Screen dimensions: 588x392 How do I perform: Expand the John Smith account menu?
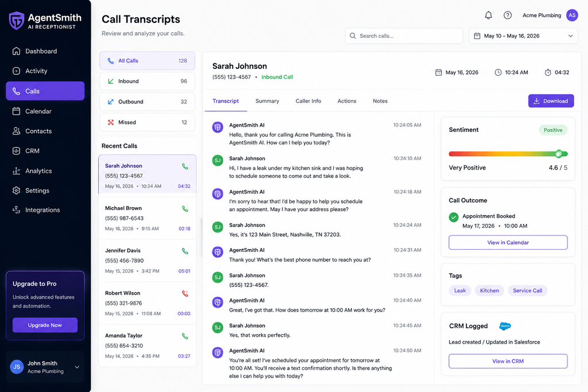pyautogui.click(x=77, y=367)
